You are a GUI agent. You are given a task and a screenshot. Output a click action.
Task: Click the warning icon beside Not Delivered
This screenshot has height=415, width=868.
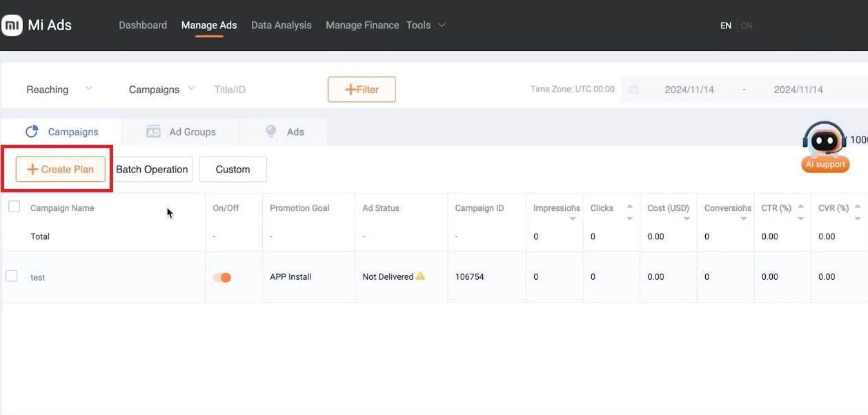(x=420, y=276)
